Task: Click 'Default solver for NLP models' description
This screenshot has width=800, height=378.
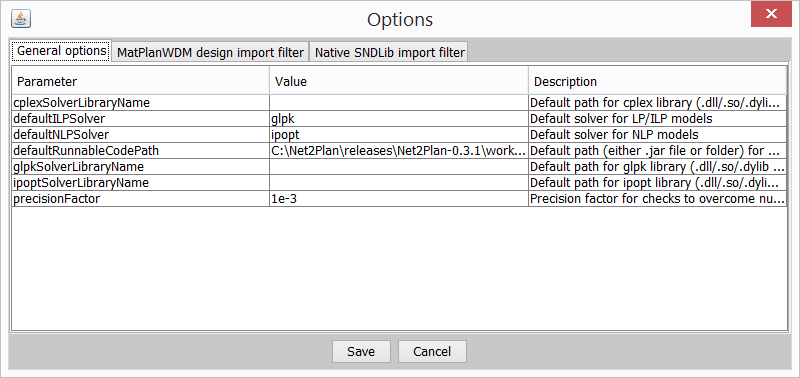Action: [657, 135]
